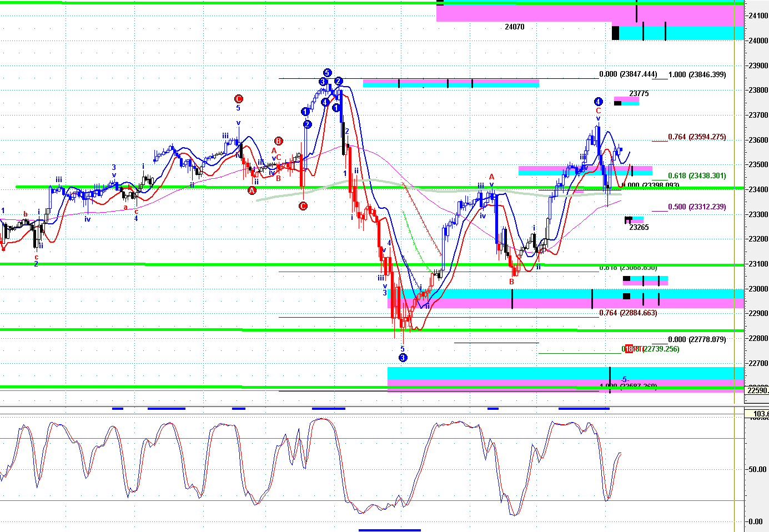Click the blue circled 4 above red C

pyautogui.click(x=598, y=102)
